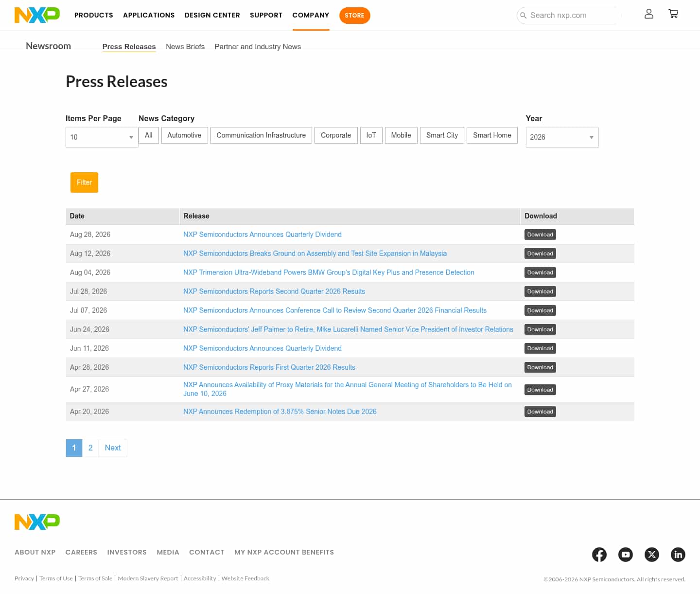Click the Next pagination link
This screenshot has height=594, width=700.
tap(113, 448)
